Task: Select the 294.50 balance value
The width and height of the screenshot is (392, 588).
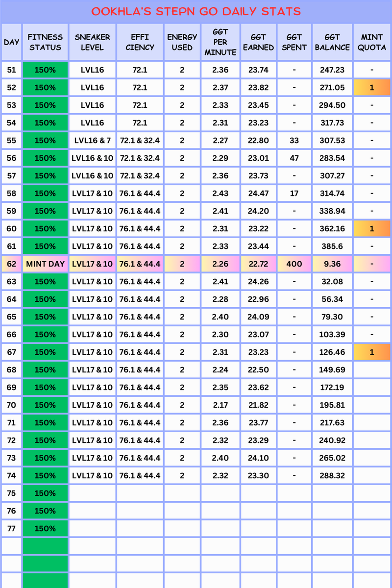Action: [x=332, y=105]
